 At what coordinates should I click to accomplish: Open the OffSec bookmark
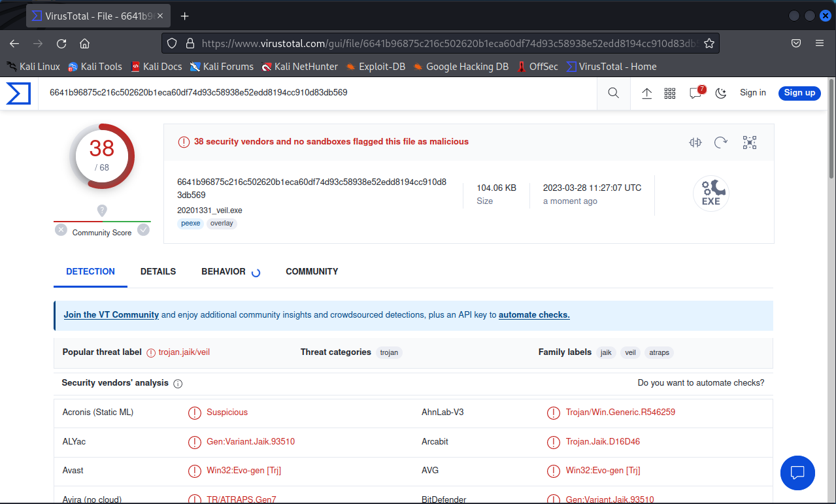pos(537,67)
